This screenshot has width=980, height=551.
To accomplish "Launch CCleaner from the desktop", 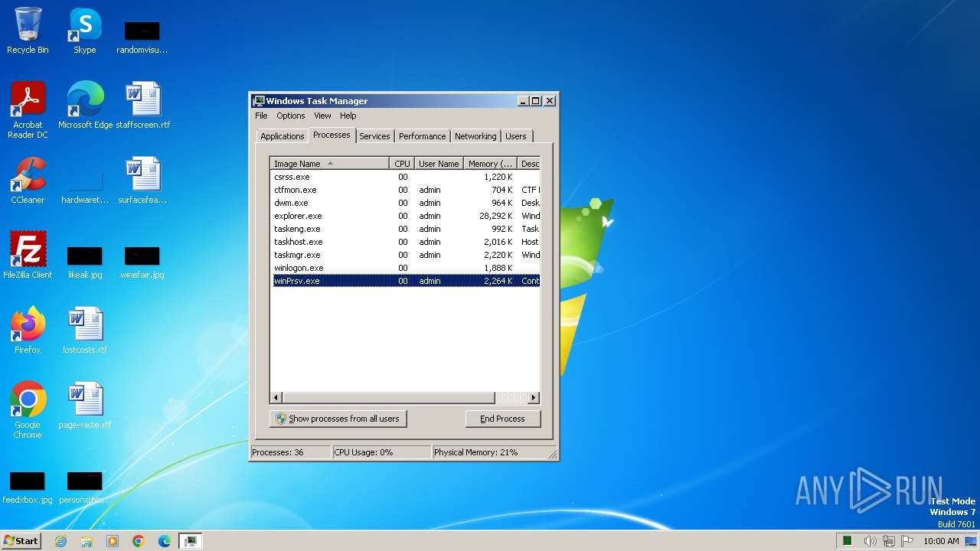I will [28, 181].
